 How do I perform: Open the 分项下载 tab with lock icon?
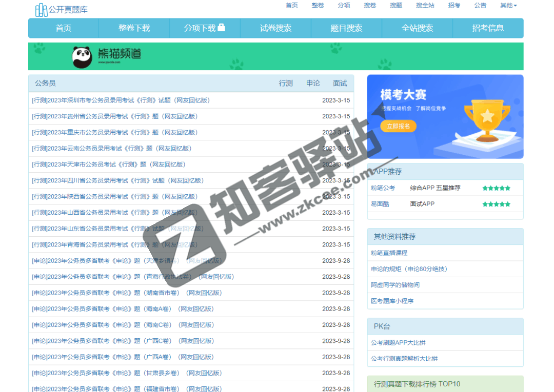pos(205,28)
